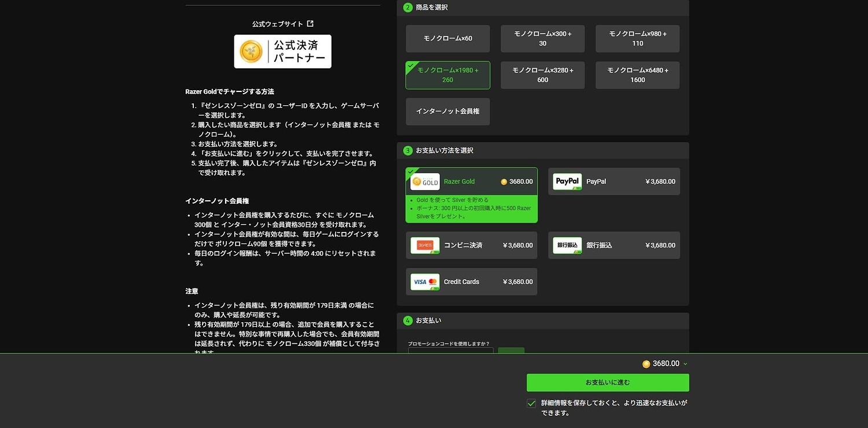This screenshot has height=428, width=868.
Task: Click the Razer Gold official partner badge
Action: (x=282, y=51)
